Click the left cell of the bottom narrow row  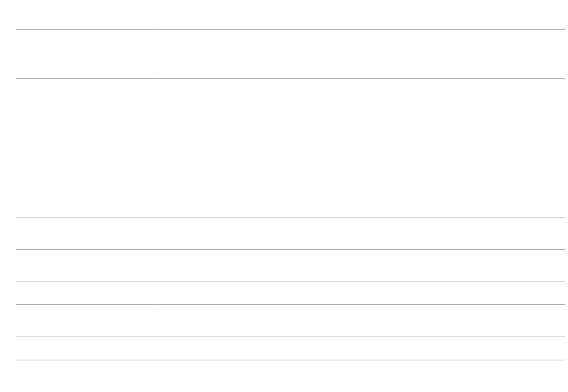pyautogui.click(x=86, y=348)
